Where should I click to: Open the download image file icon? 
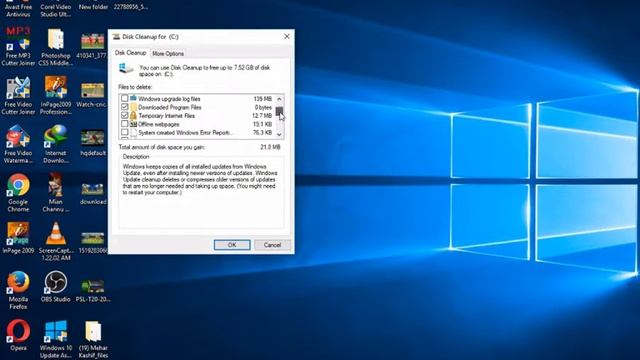tap(93, 193)
